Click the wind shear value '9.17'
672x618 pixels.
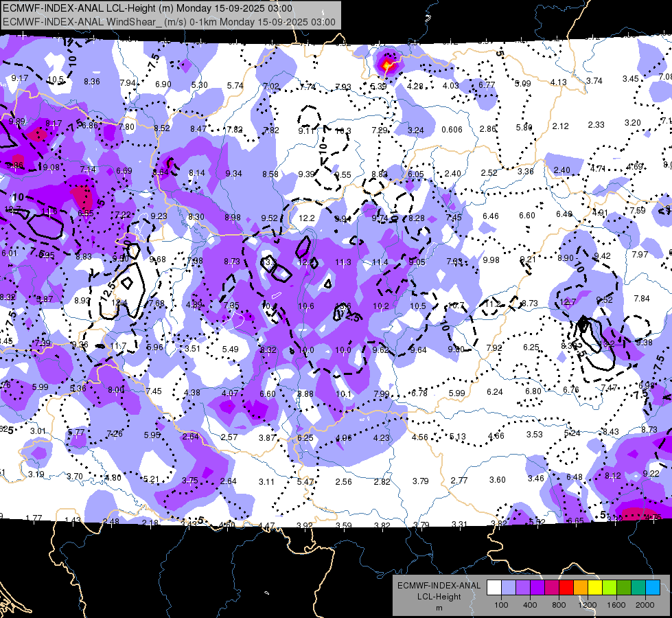click(20, 78)
